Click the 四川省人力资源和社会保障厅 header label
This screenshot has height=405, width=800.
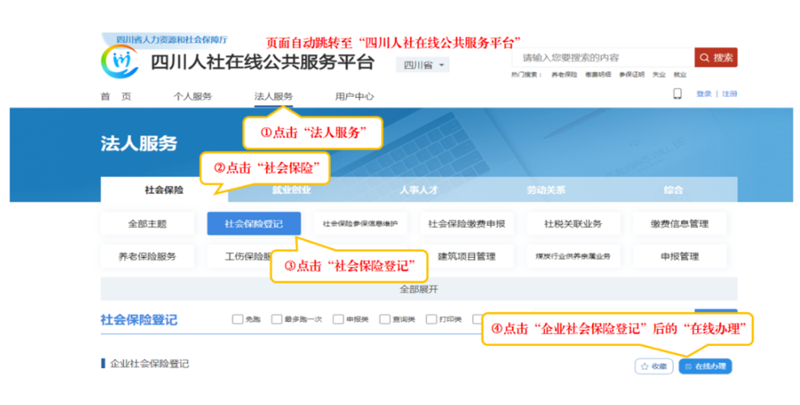point(171,40)
